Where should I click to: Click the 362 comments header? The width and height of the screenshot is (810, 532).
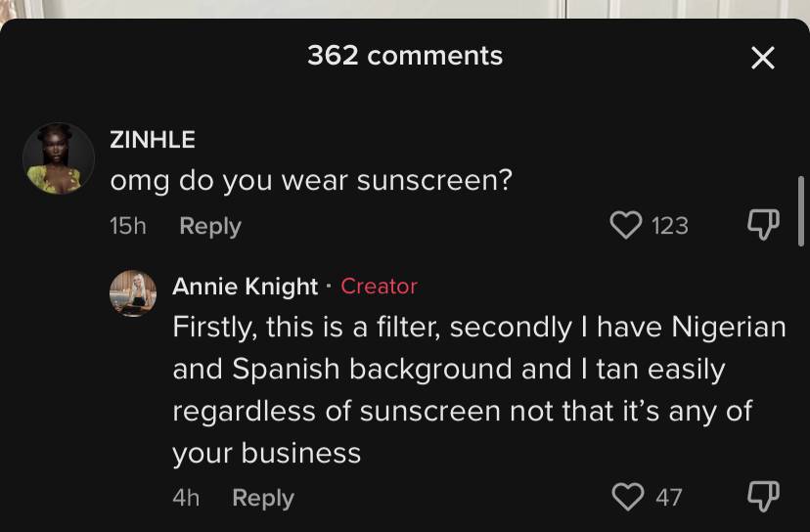[405, 56]
